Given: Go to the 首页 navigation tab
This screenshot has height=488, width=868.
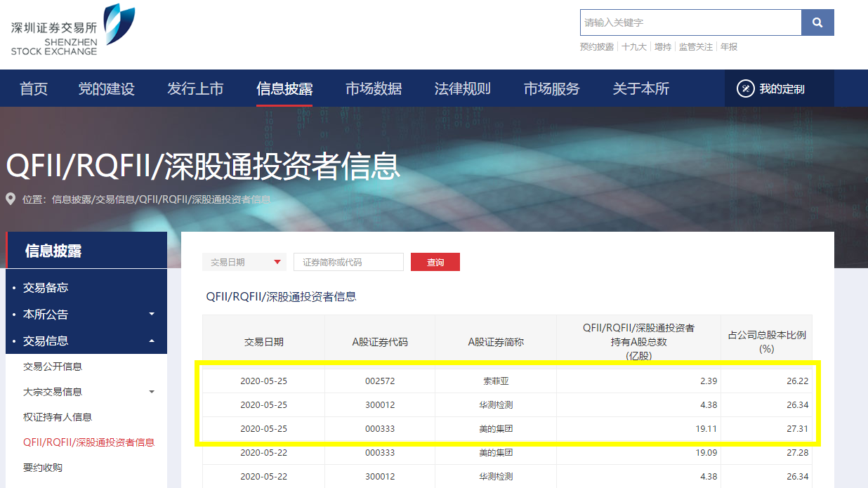Looking at the screenshot, I should 34,88.
